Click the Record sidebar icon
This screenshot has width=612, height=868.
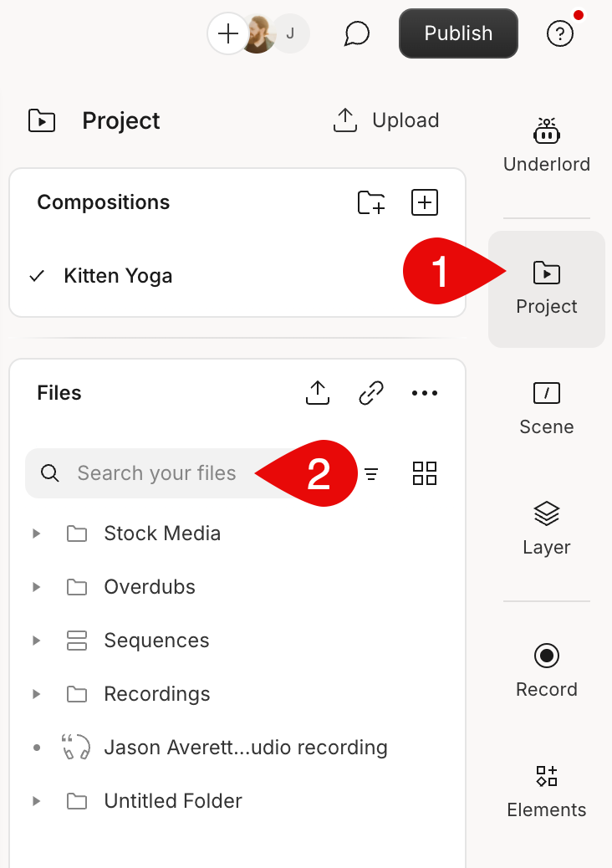pos(547,671)
